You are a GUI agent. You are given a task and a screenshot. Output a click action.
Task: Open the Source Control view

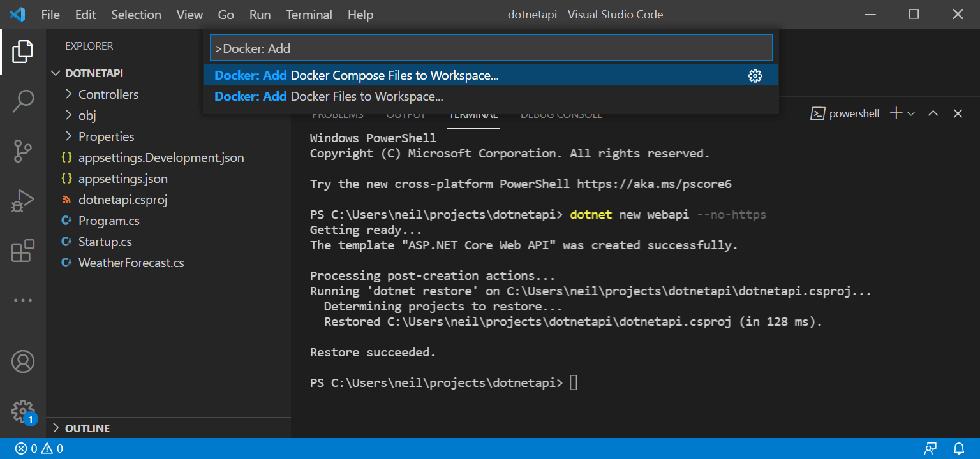(23, 152)
